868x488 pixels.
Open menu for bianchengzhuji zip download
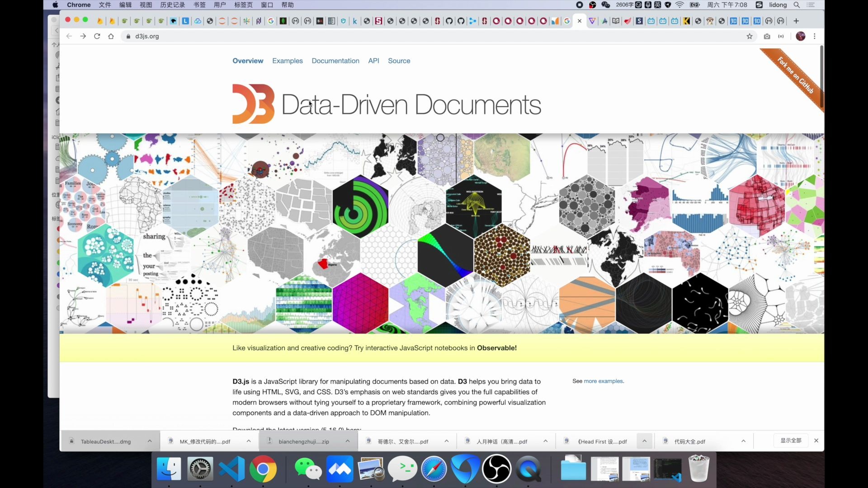tap(348, 441)
